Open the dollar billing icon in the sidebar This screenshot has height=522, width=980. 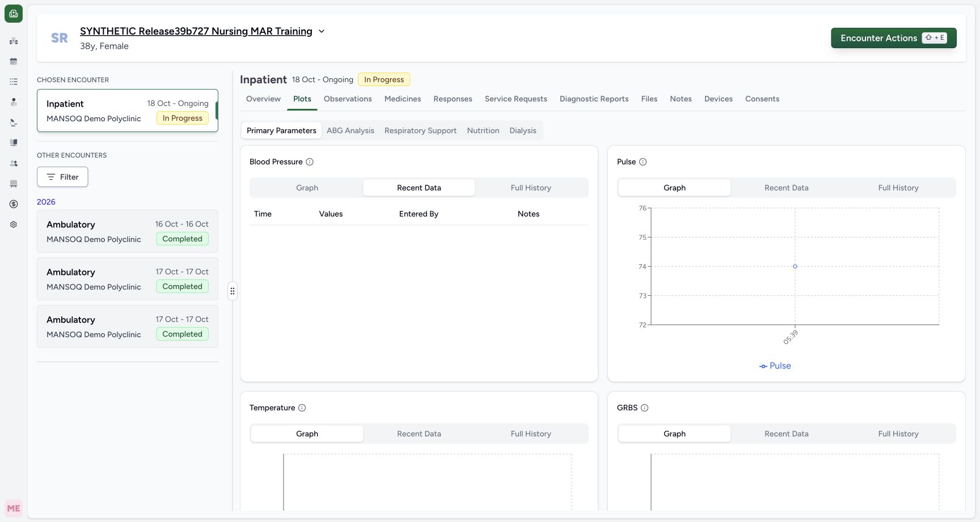point(14,204)
